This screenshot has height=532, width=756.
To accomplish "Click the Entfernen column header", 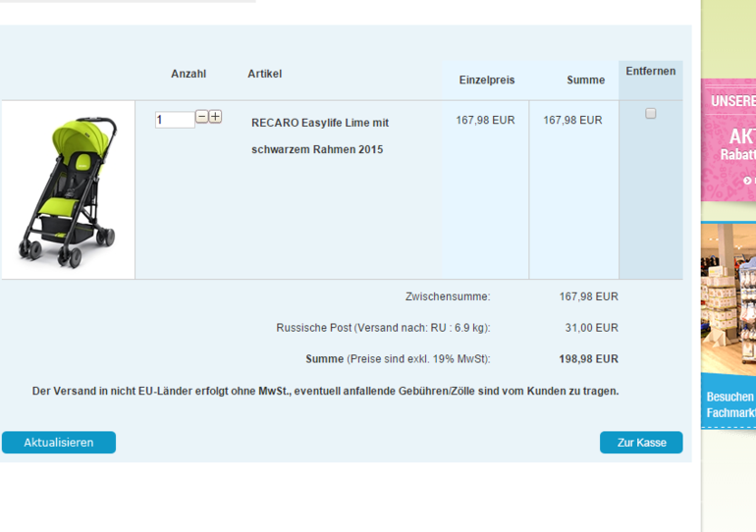I will [650, 72].
